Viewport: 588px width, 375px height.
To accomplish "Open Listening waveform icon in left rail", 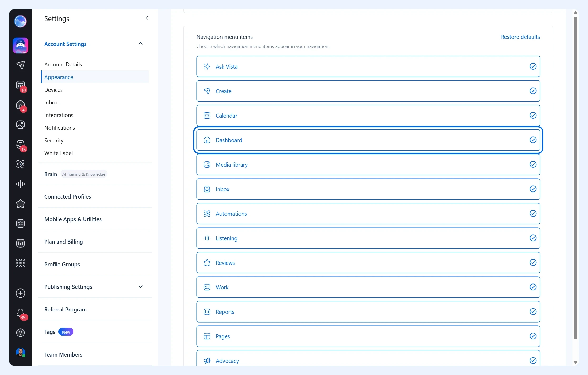I will coord(21,184).
